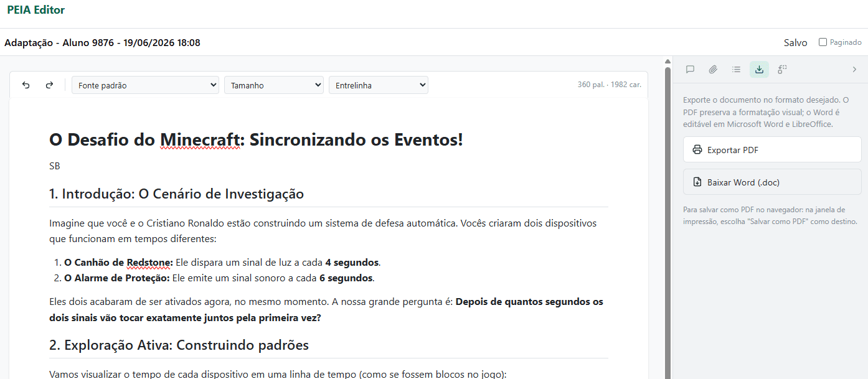Click the Exportar PDF button
This screenshot has height=379, width=868.
tap(772, 150)
